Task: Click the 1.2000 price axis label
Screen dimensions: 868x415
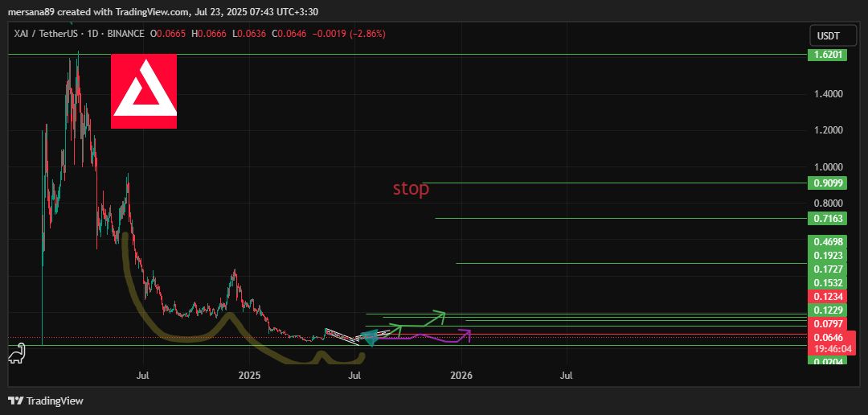Action: click(828, 131)
